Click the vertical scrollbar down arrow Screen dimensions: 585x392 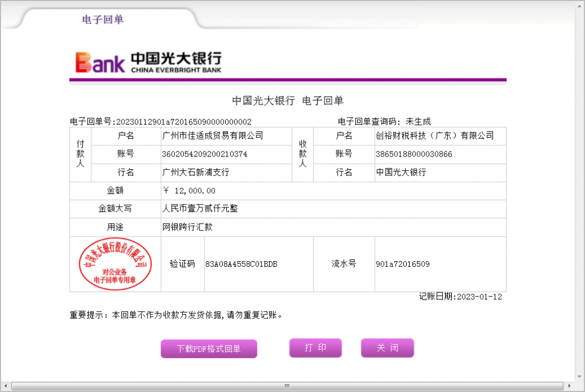click(x=580, y=377)
